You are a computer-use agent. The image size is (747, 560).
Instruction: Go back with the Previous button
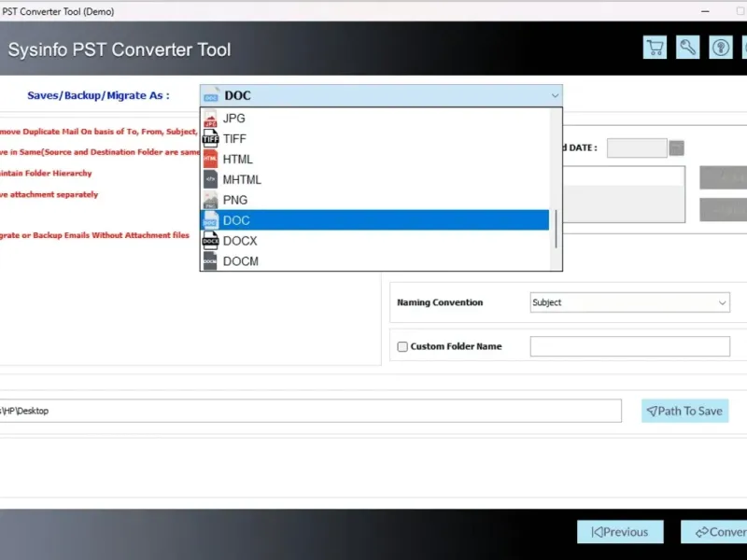pyautogui.click(x=620, y=532)
